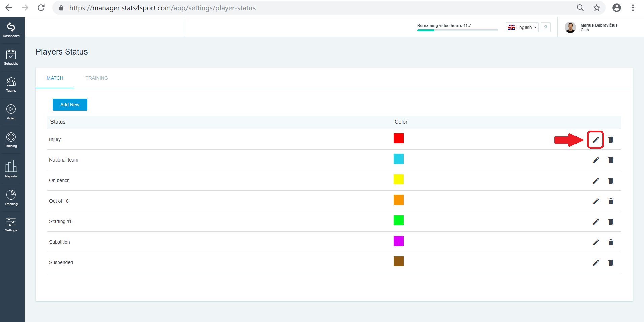This screenshot has height=322, width=644.
Task: Open the Schedule section
Action: click(x=11, y=58)
